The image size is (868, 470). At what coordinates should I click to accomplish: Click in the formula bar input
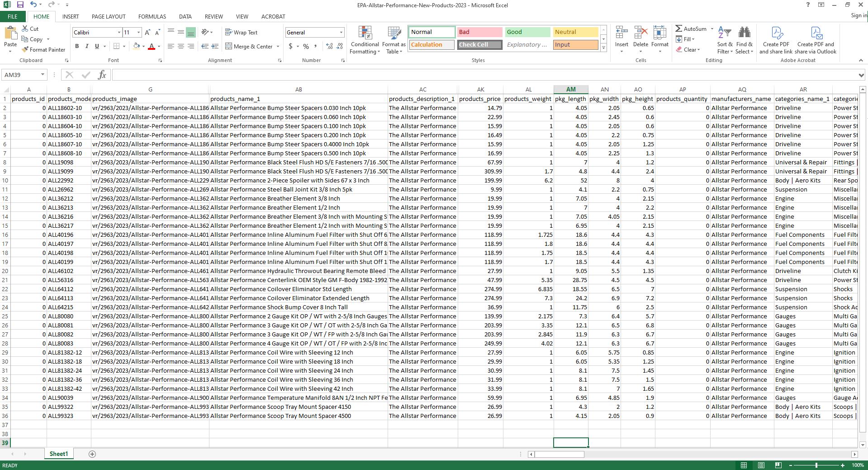[x=484, y=75]
